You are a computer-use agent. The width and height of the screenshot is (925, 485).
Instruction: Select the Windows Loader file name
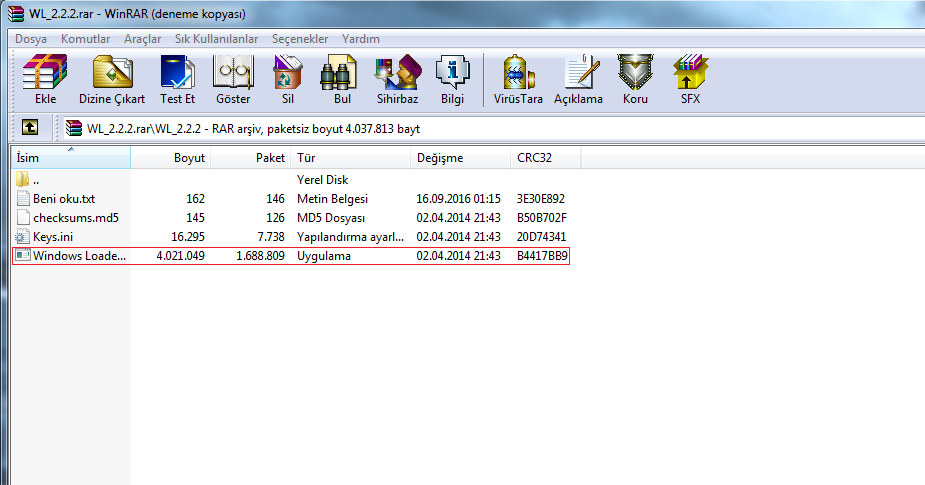(79, 255)
